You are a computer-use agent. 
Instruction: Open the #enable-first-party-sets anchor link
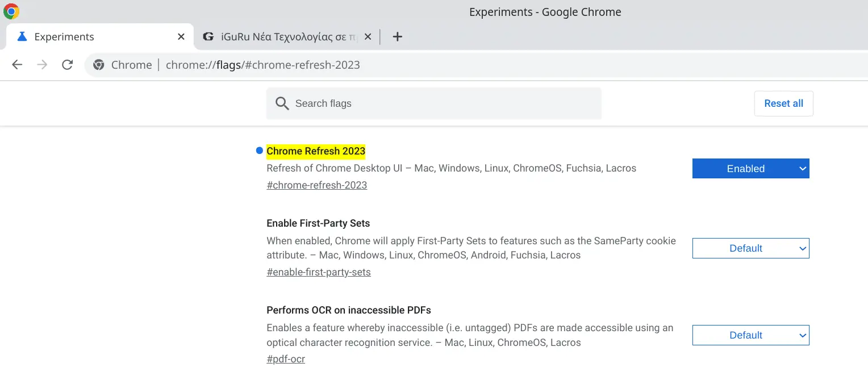(x=319, y=272)
